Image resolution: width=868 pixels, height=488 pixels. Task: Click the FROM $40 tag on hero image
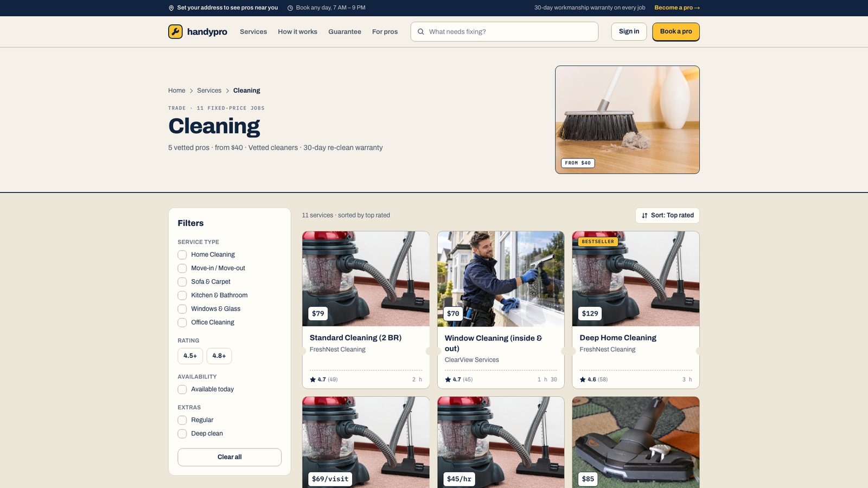pyautogui.click(x=578, y=163)
